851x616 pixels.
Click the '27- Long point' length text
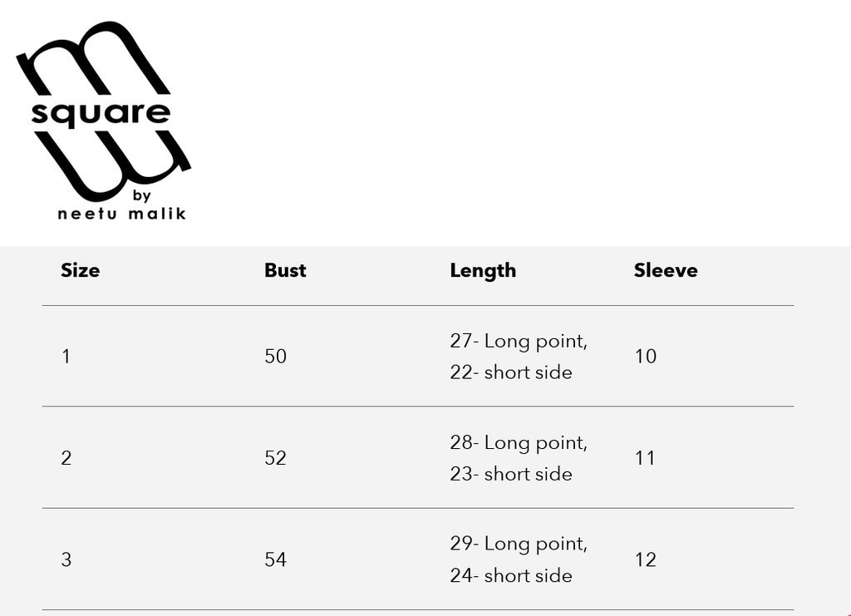[x=519, y=341]
